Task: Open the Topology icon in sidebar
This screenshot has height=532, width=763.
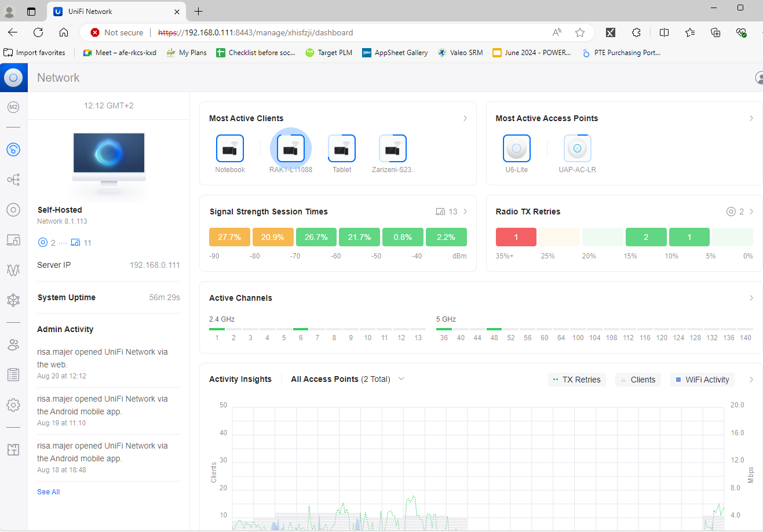Action: (13, 180)
